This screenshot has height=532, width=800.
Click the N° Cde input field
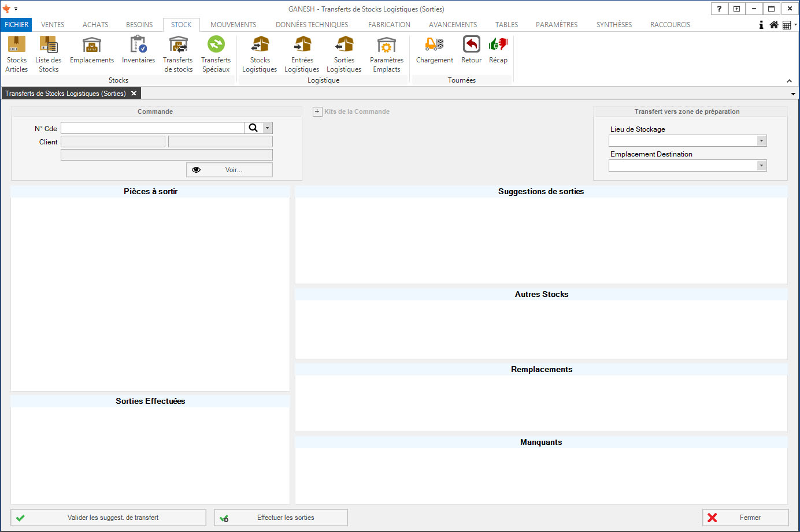tap(152, 128)
